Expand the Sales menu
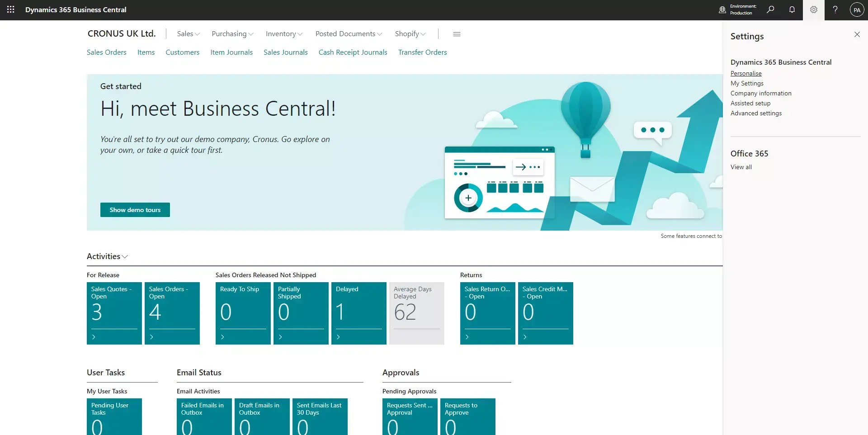Screen dimensions: 868x435 (188, 34)
